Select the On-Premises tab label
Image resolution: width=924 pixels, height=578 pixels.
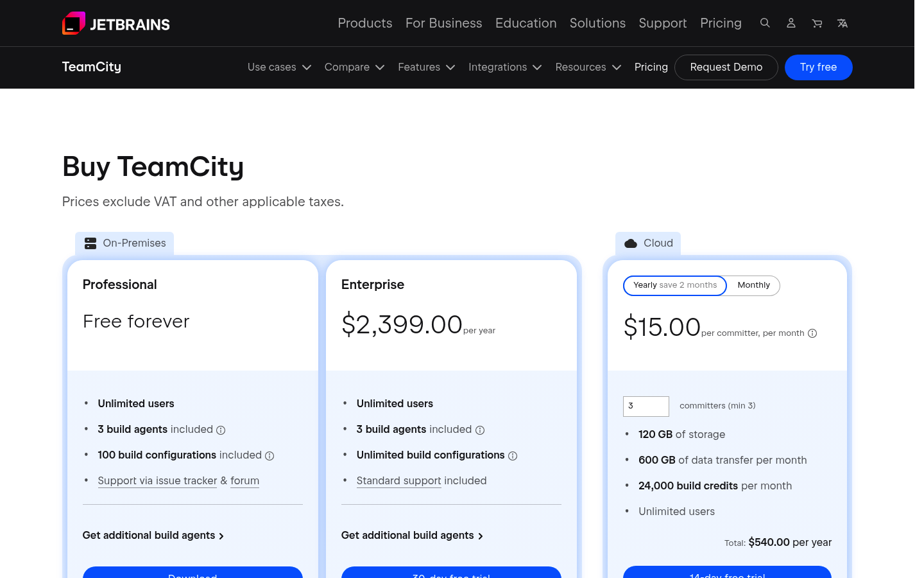[x=134, y=243]
